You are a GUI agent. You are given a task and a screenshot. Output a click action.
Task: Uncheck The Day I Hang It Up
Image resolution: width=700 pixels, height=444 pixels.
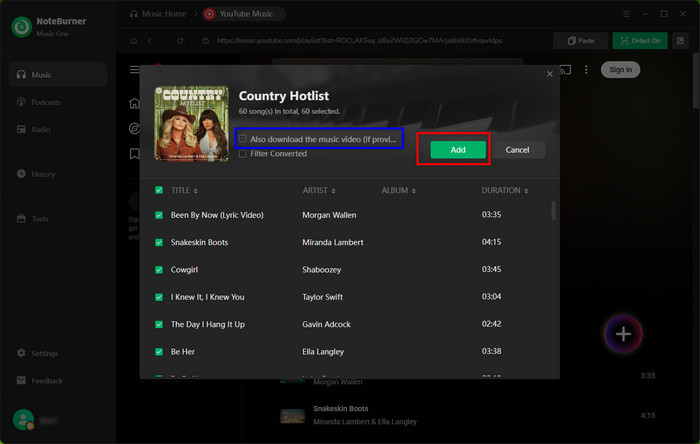coord(159,324)
